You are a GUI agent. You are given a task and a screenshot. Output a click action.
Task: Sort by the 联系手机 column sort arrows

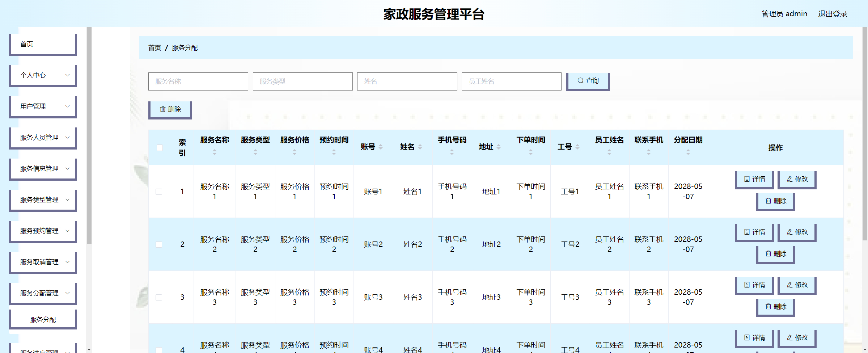pos(649,152)
